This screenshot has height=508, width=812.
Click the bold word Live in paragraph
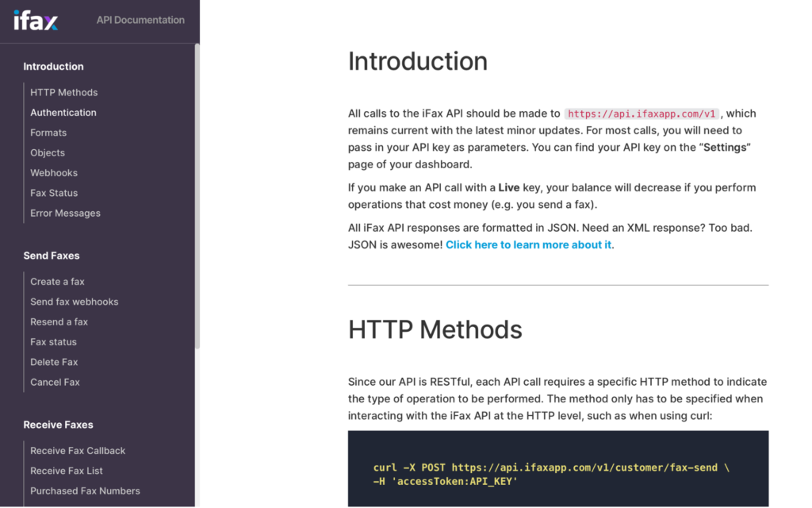tap(508, 187)
